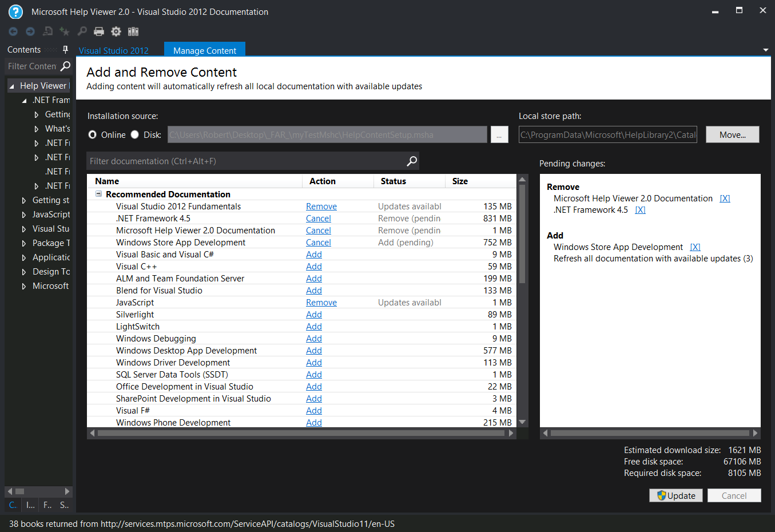Viewport: 775px width, 532px height.
Task: Sort by the Size column header
Action: [480, 181]
